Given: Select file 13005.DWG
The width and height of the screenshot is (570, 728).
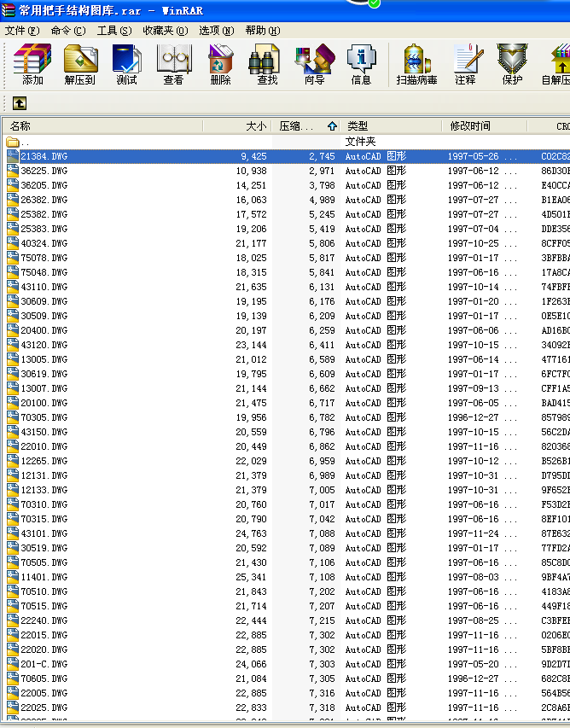Looking at the screenshot, I should 44,359.
